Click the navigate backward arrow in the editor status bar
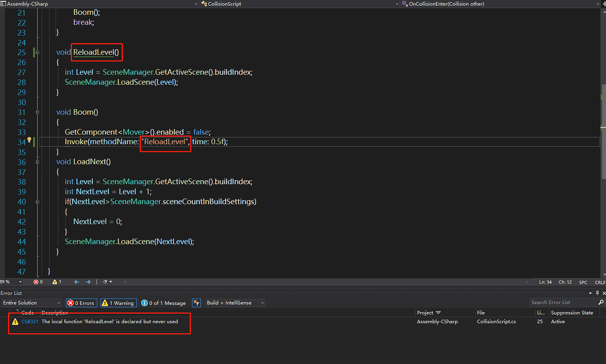Image resolution: width=606 pixels, height=364 pixels. 76,282
